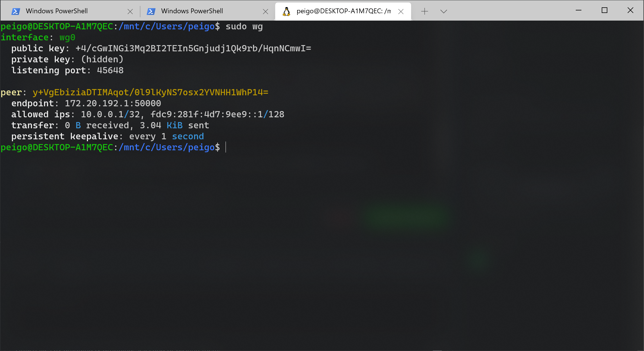The height and width of the screenshot is (351, 644).
Task: Open a new tab with plus button
Action: [x=424, y=11]
